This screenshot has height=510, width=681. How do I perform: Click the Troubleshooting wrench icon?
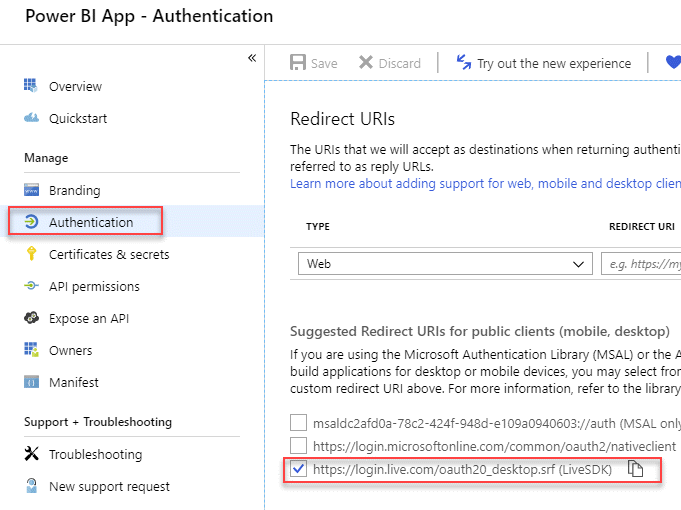31,454
